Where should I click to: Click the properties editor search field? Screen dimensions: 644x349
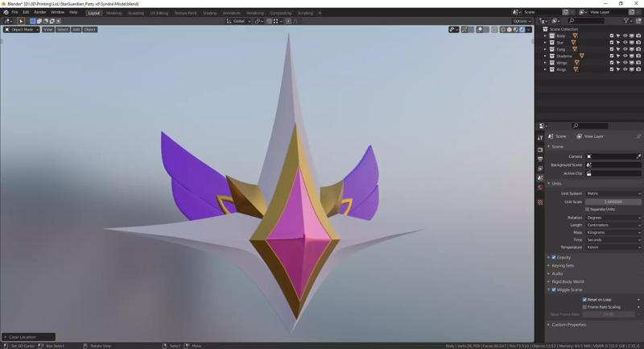point(590,126)
